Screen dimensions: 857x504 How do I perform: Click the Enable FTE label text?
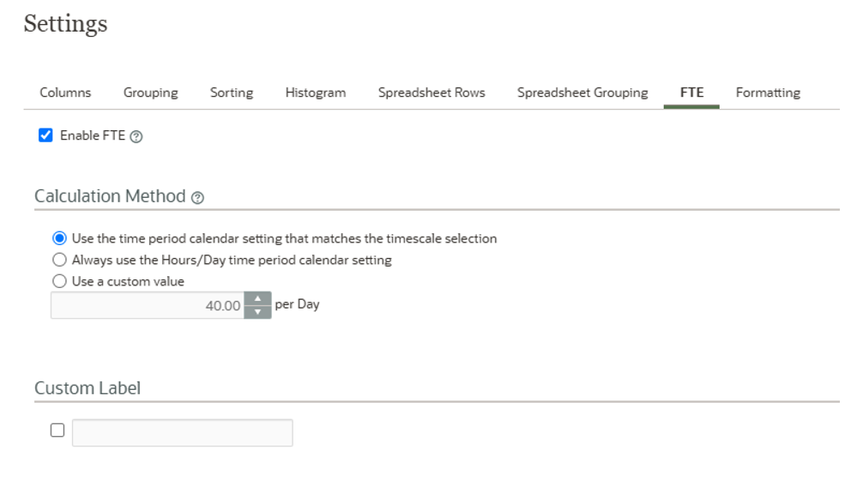click(93, 135)
